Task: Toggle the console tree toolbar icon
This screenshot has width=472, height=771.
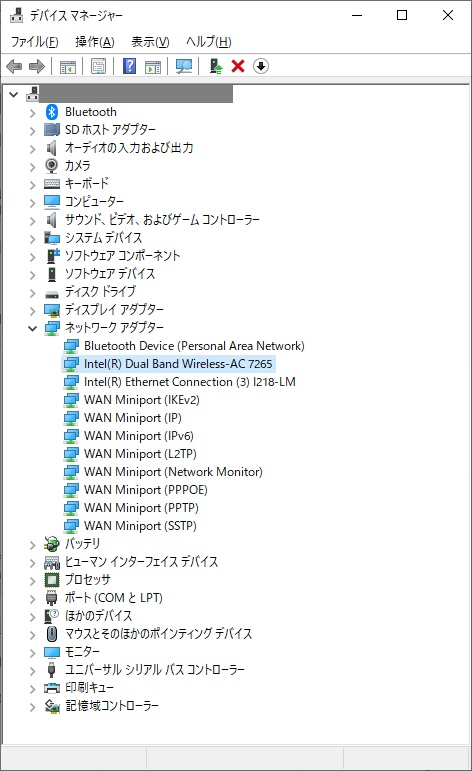Action: coord(67,66)
